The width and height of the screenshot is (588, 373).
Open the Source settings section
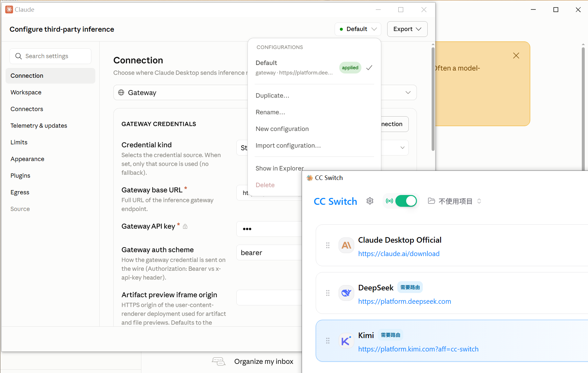pyautogui.click(x=50, y=209)
